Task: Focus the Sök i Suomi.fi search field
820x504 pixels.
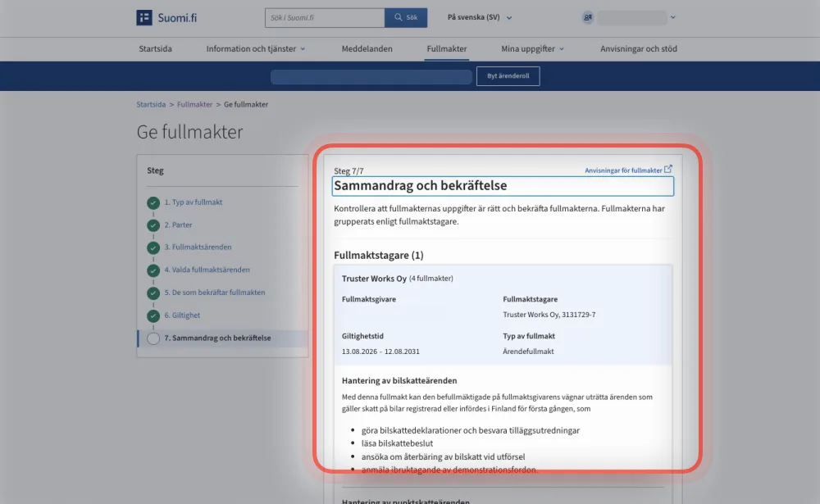Action: [325, 18]
